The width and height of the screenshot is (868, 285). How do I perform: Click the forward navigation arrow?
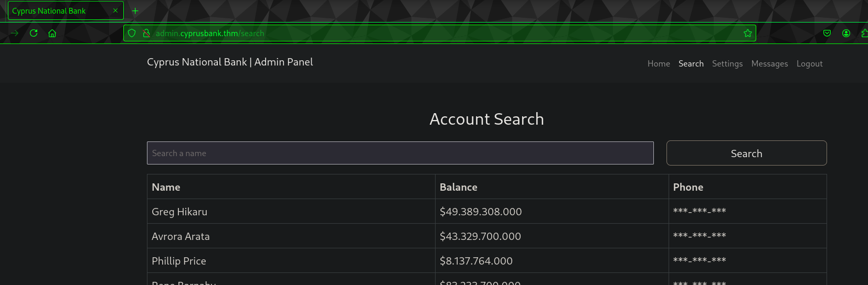click(x=15, y=33)
